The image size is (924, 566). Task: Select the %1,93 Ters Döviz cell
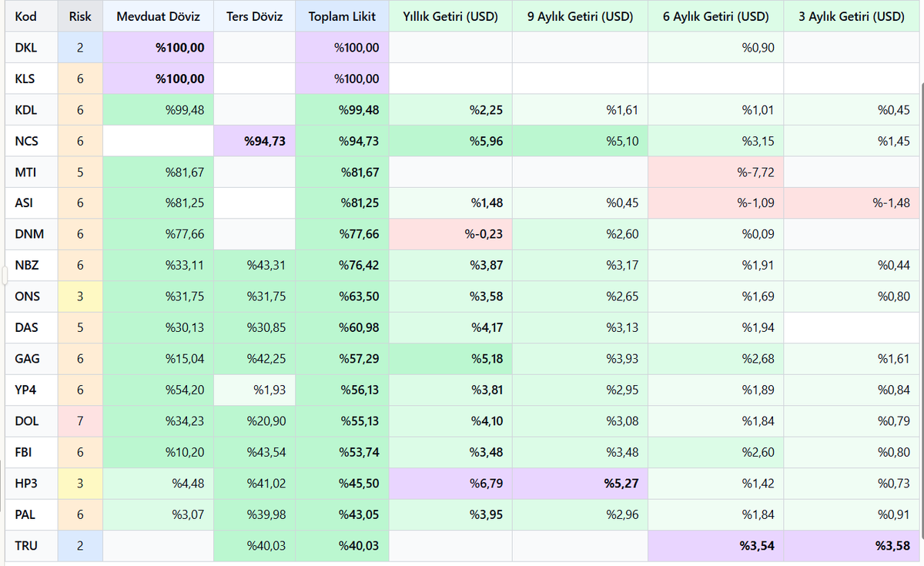pos(254,390)
